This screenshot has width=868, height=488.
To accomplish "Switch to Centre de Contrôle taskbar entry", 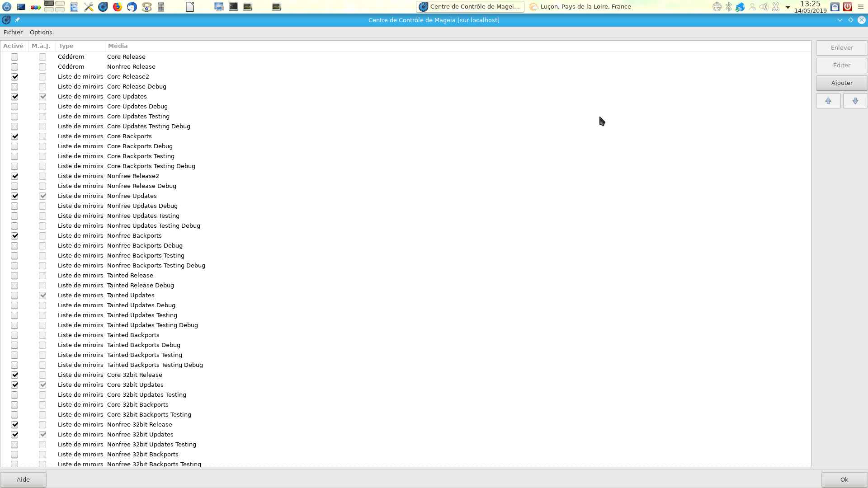I will pyautogui.click(x=470, y=7).
